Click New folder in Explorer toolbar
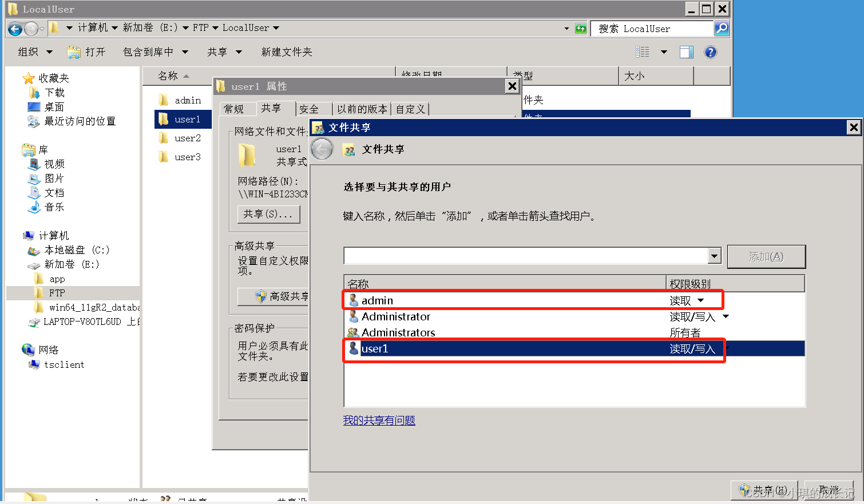Screen dimensions: 864x504 click(x=287, y=52)
